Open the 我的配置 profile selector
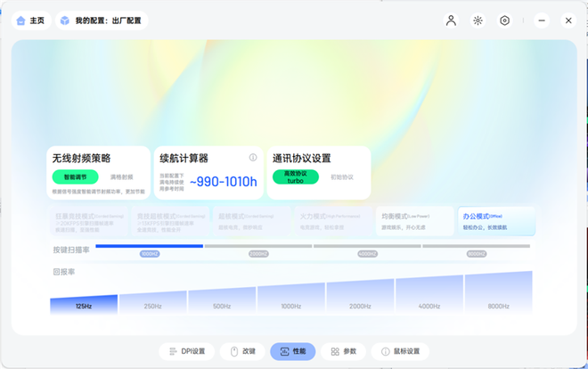 pyautogui.click(x=102, y=20)
